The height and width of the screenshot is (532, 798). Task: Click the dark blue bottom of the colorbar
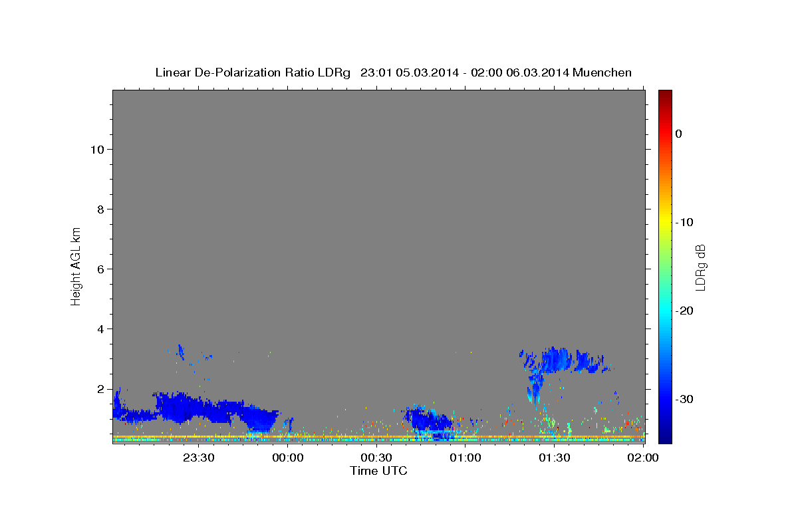[x=665, y=436]
